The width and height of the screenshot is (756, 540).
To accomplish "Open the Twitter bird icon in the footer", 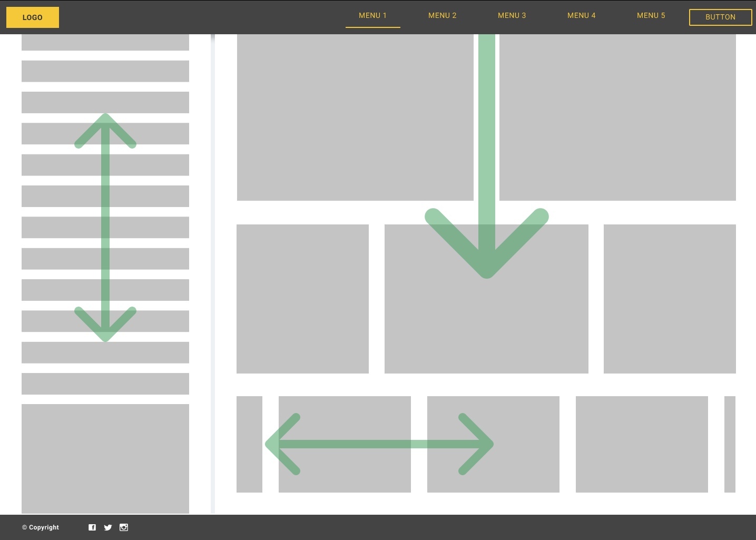I will [x=108, y=527].
